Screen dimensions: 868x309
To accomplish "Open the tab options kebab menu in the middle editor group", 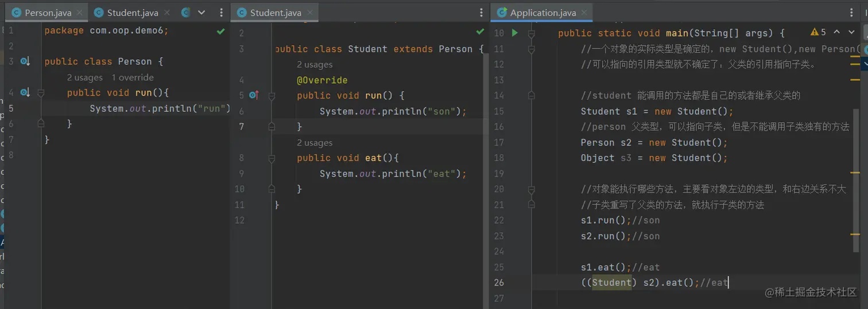I will coord(481,12).
